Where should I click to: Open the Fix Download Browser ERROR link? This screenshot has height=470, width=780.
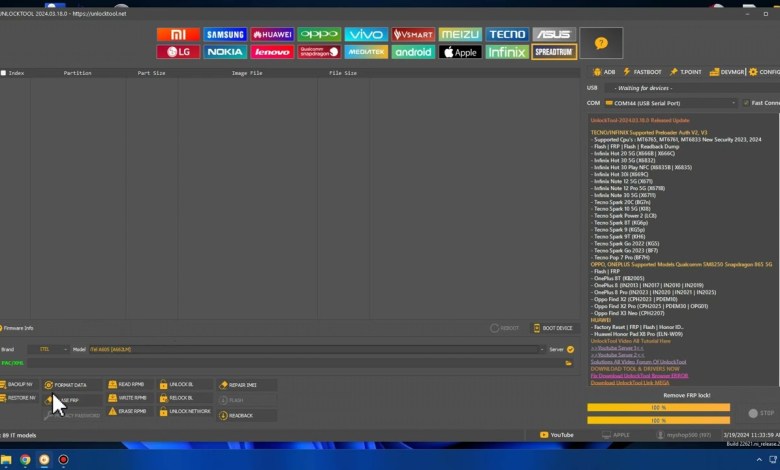pos(639,376)
